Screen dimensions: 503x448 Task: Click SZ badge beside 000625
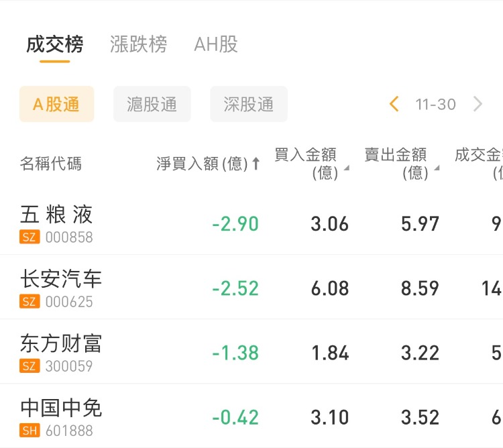[x=30, y=302]
